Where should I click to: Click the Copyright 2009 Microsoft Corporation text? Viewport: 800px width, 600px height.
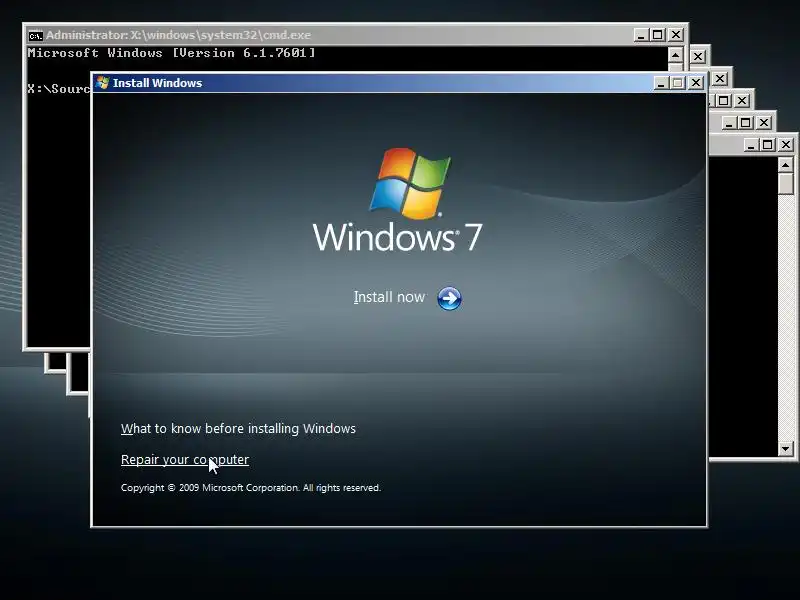point(251,488)
